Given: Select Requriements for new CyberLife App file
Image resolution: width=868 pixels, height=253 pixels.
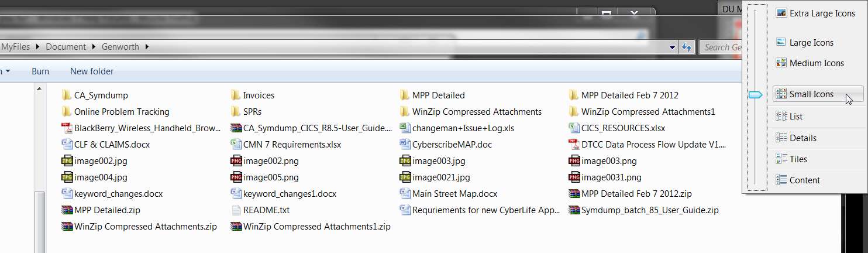Looking at the screenshot, I should [x=480, y=210].
